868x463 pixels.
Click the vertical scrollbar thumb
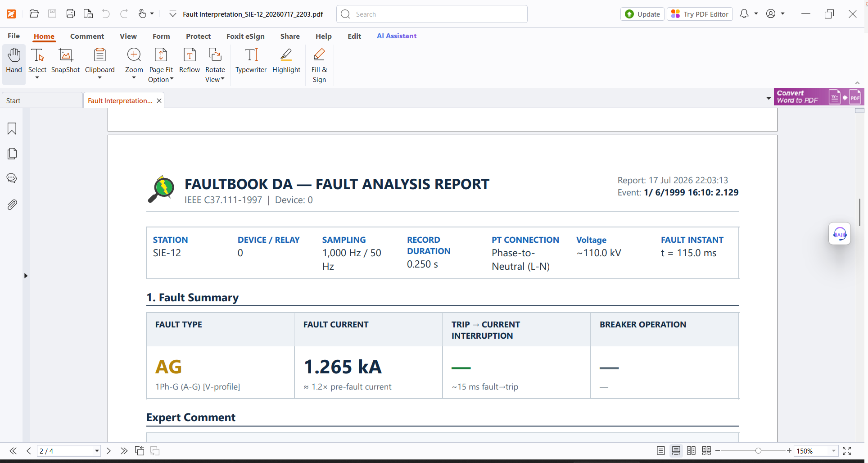point(860,212)
